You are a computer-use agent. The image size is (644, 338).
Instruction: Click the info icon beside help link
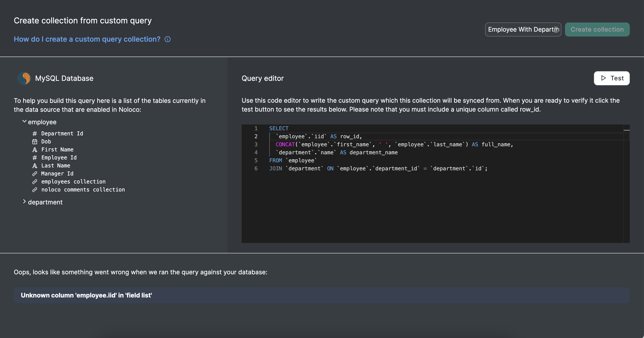tap(168, 39)
